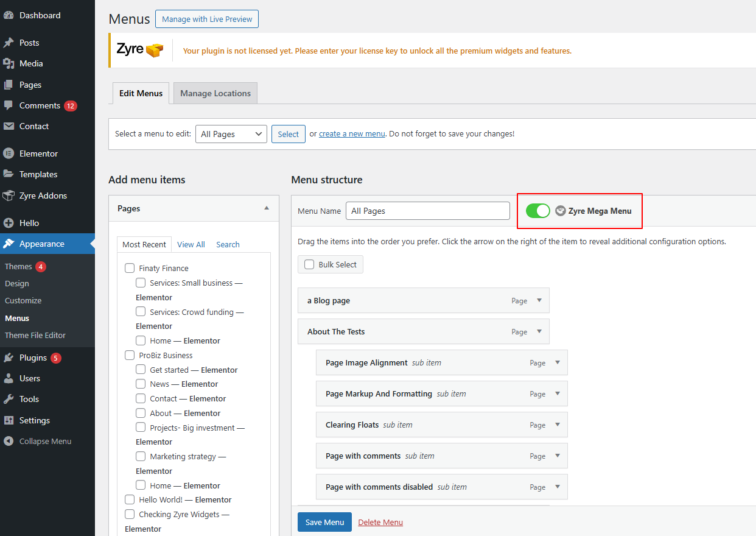Viewport: 756px width, 536px height.
Task: Check the Bulk Select checkbox
Action: (309, 264)
